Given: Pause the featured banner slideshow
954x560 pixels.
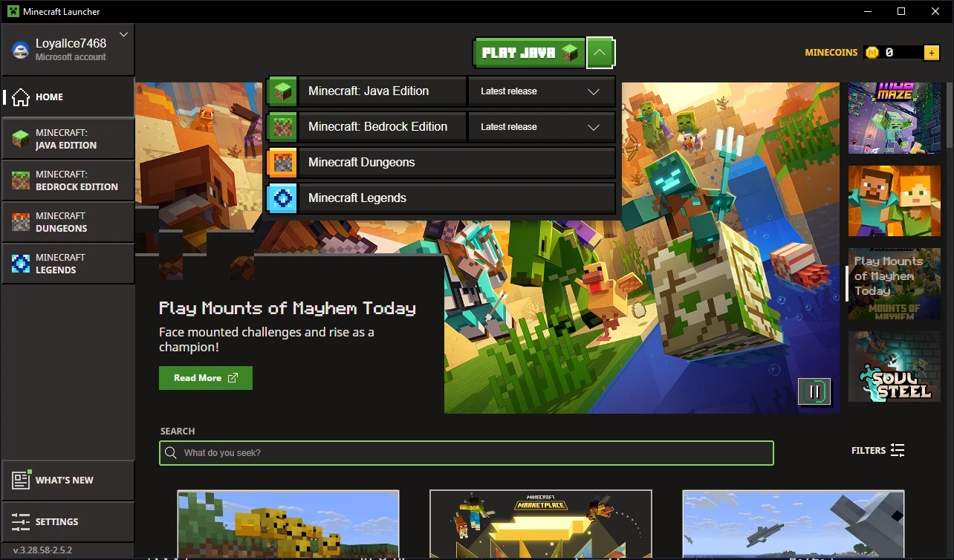Looking at the screenshot, I should (814, 391).
